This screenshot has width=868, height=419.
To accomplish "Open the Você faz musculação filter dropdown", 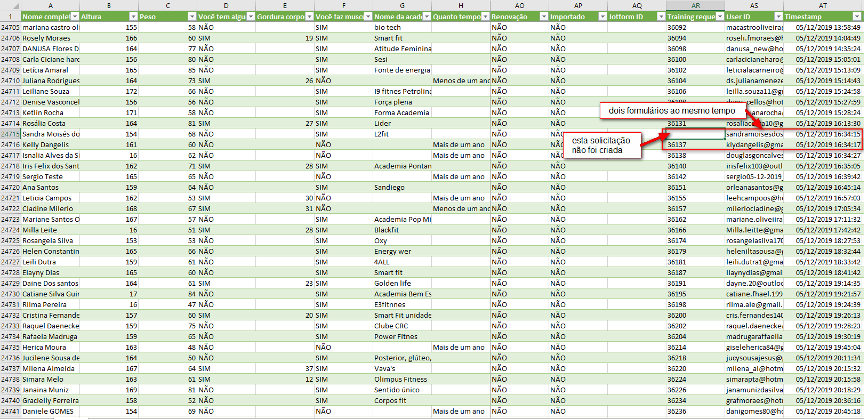I will point(368,17).
